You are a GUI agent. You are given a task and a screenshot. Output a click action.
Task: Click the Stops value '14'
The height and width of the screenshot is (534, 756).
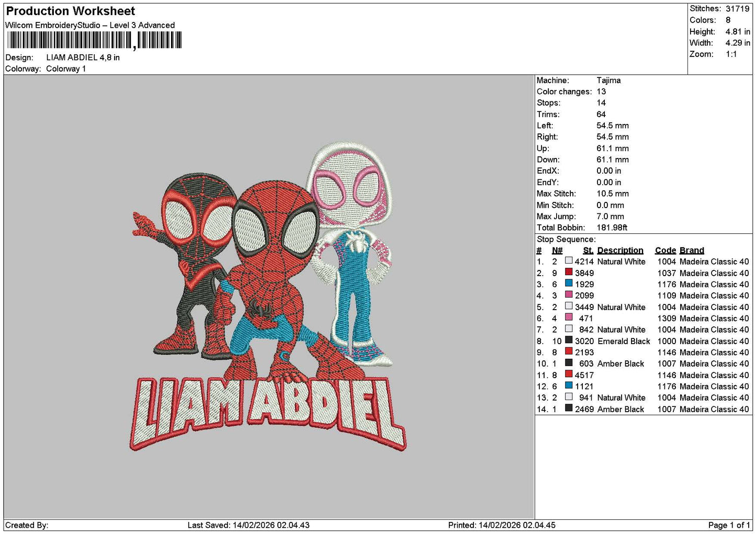pos(601,103)
